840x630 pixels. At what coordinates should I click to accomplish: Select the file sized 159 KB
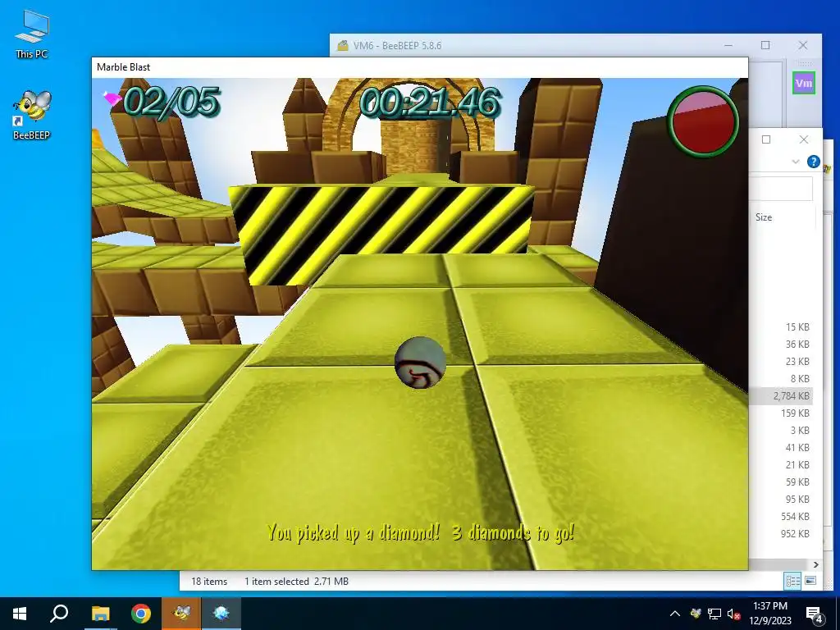[x=795, y=413]
